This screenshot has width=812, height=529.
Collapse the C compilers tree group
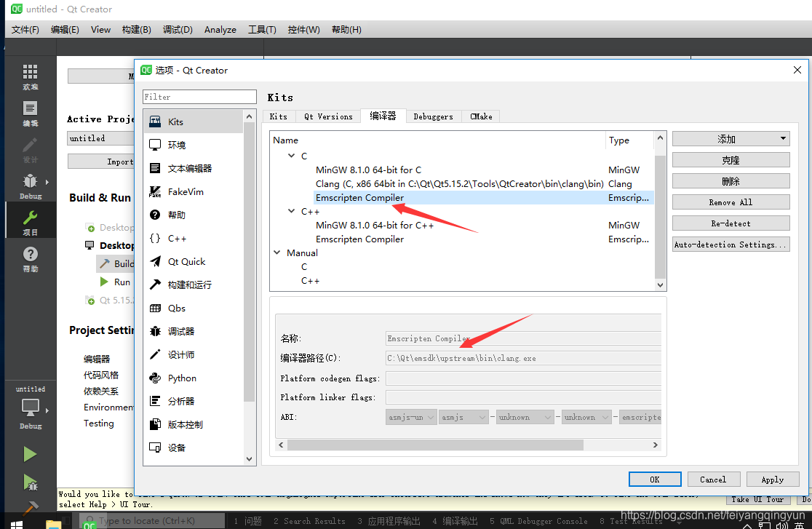(x=291, y=156)
